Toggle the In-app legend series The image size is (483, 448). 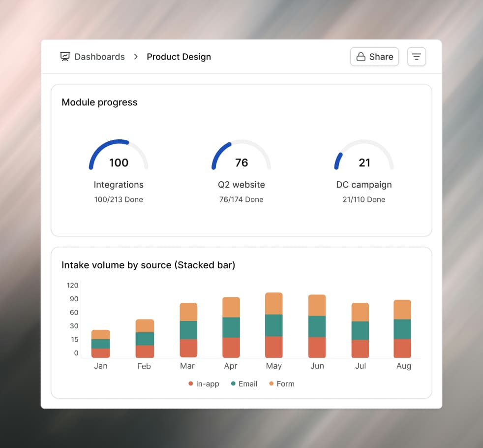click(204, 384)
